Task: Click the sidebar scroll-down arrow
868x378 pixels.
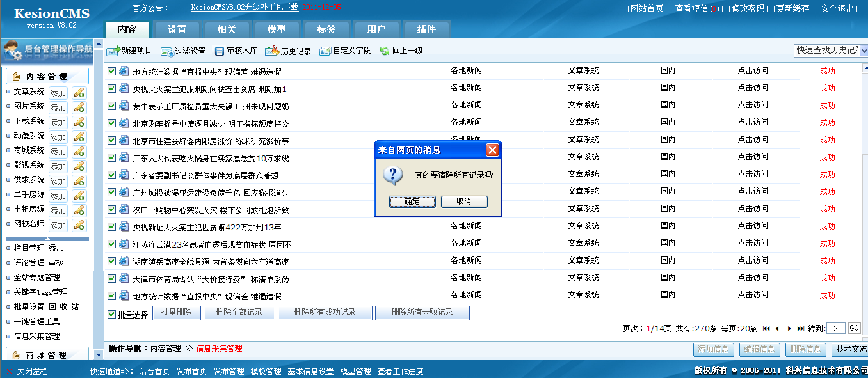Action: (x=99, y=355)
